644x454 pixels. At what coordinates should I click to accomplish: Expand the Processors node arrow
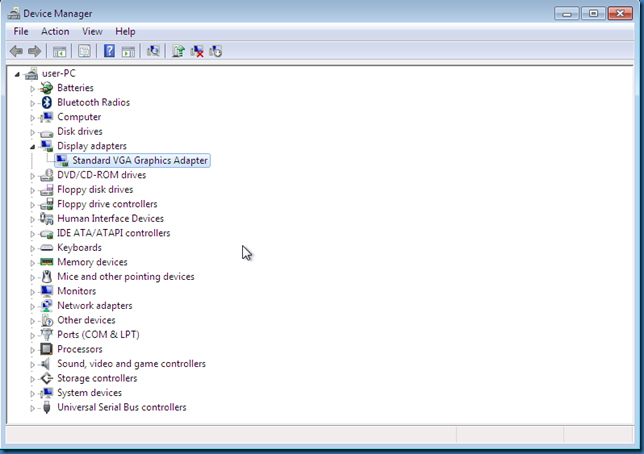(32, 350)
